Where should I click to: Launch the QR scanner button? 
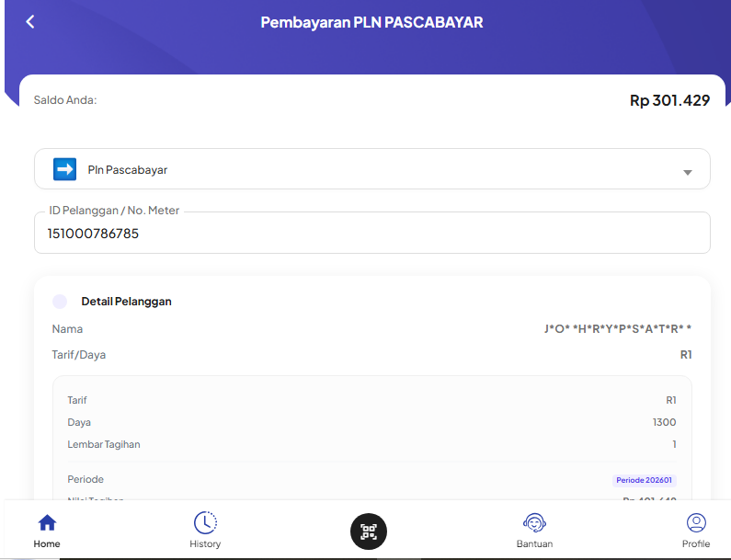tap(369, 531)
